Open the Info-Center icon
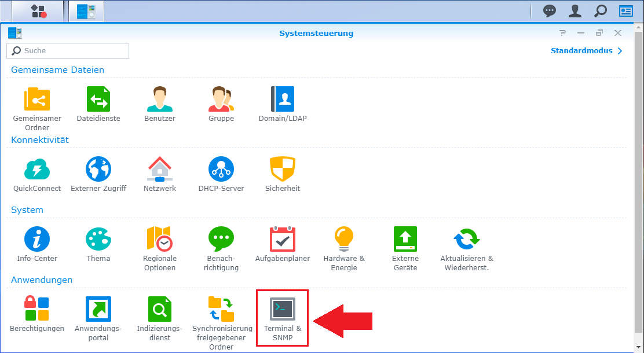This screenshot has width=644, height=353. 37,239
